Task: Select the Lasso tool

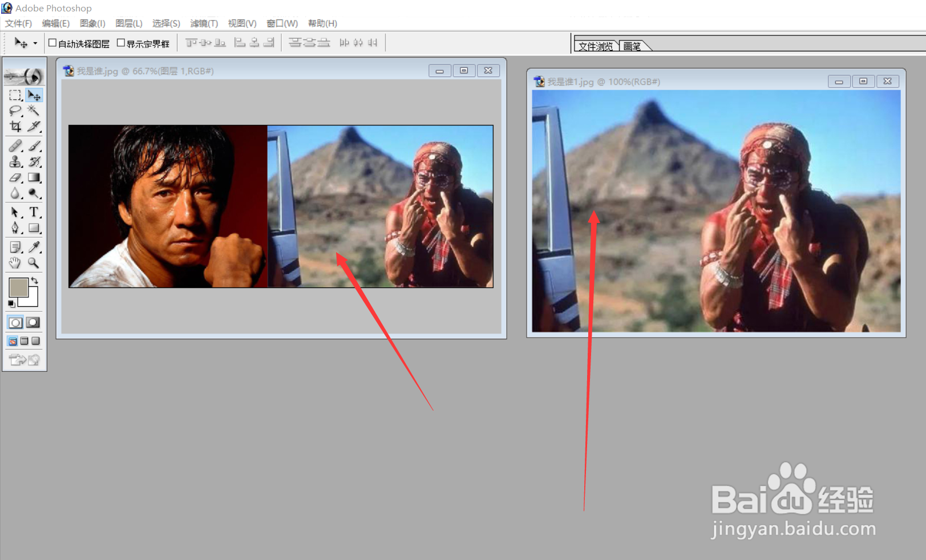Action: tap(15, 111)
